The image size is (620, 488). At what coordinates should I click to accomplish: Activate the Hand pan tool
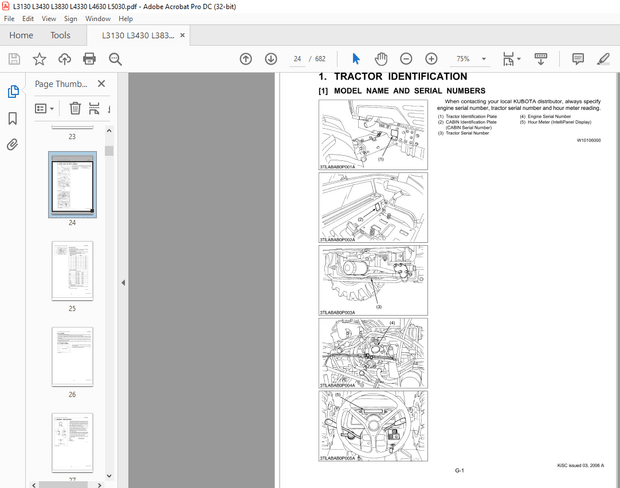[381, 59]
